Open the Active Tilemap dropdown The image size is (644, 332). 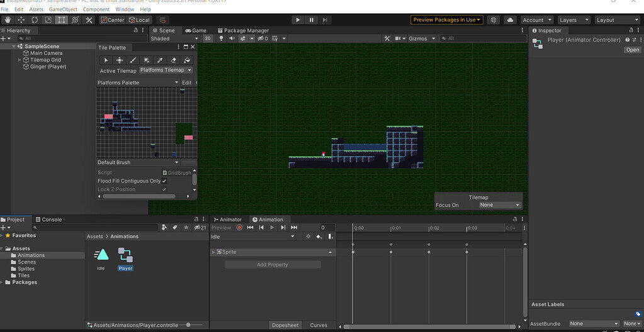pyautogui.click(x=166, y=70)
